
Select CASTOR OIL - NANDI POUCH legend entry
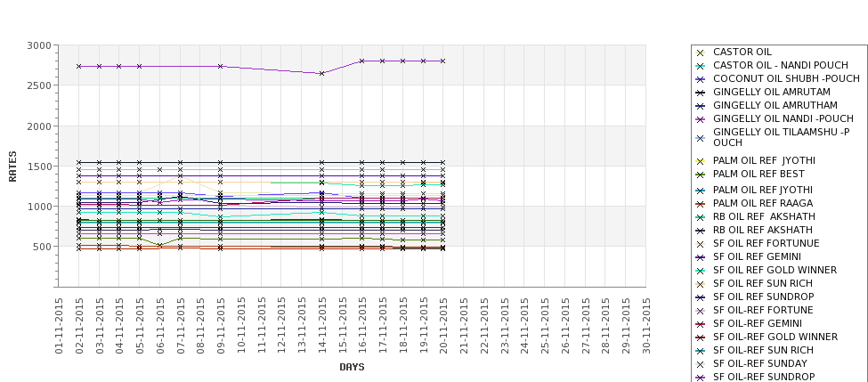click(781, 65)
